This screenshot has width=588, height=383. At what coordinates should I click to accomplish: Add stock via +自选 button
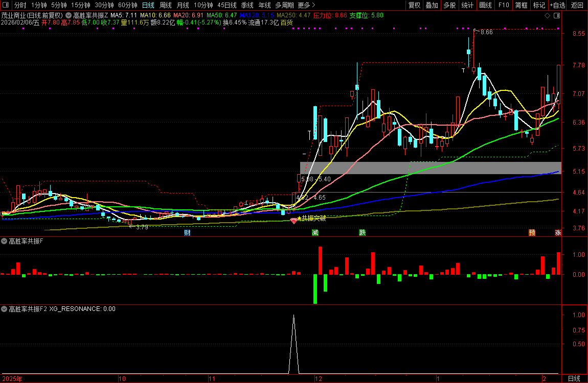click(558, 5)
